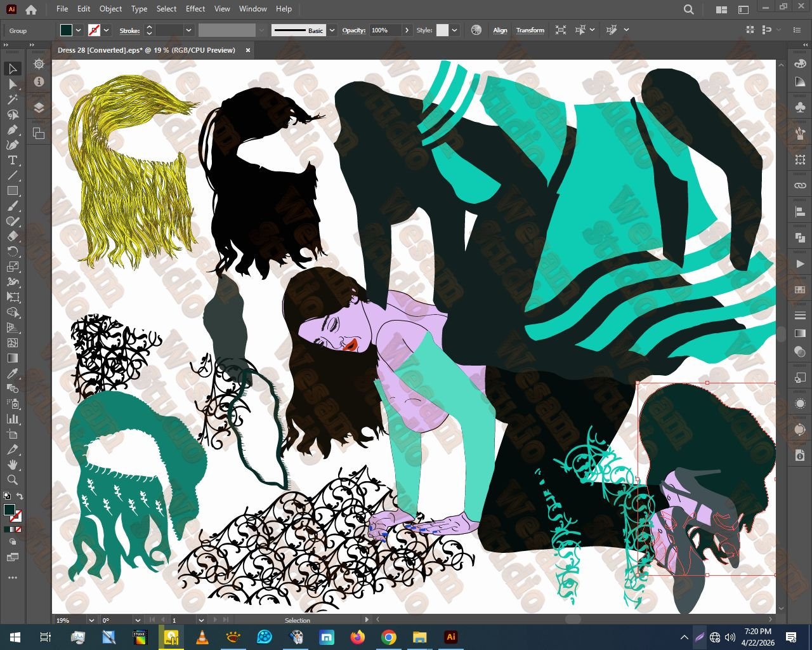
Task: Open the Basic brush definition dropdown
Action: (332, 30)
